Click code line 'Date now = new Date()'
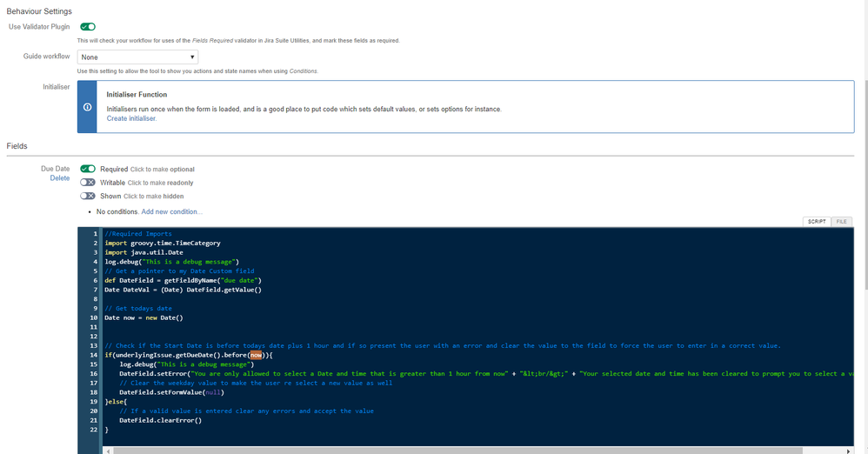 pyautogui.click(x=144, y=317)
